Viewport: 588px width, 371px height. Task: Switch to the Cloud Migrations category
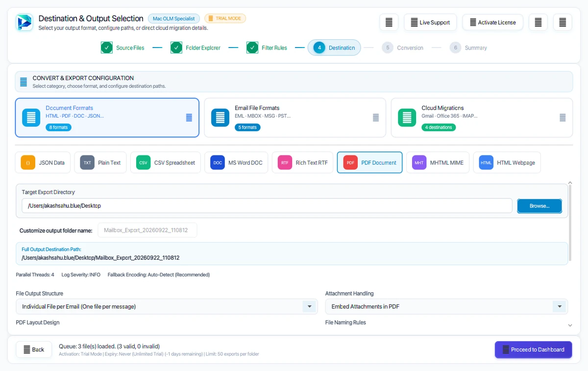[x=482, y=118]
